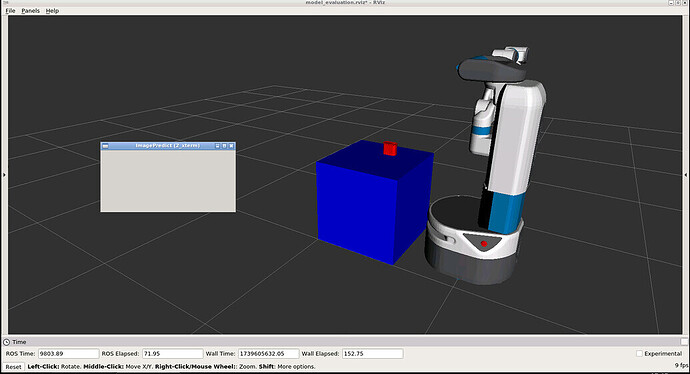The width and height of the screenshot is (690, 374).
Task: Open the File menu
Action: click(10, 11)
